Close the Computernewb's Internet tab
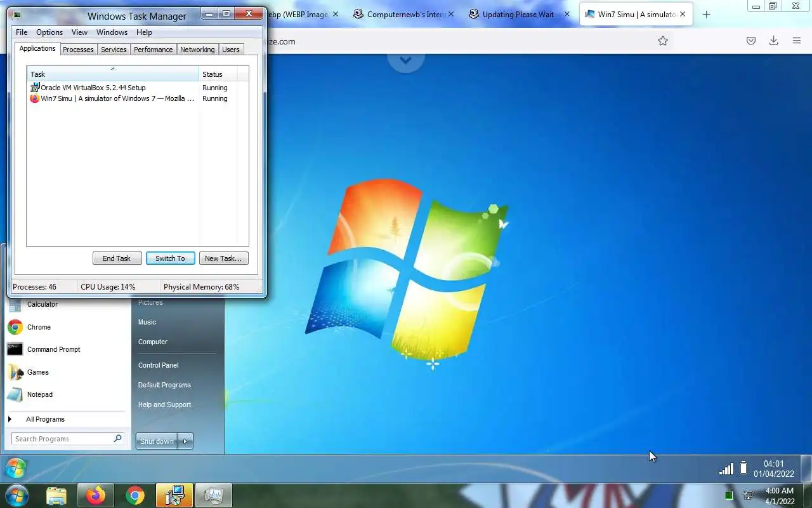This screenshot has width=812, height=508. tap(452, 14)
